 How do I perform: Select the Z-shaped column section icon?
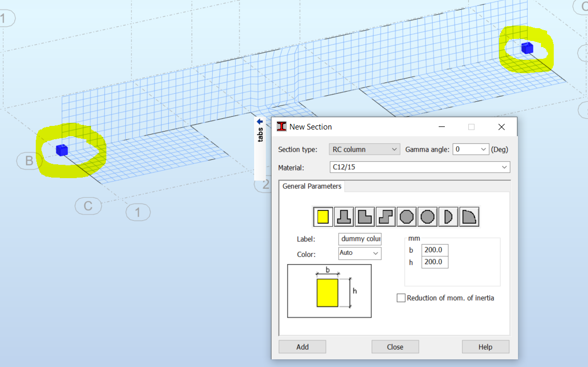click(x=386, y=216)
